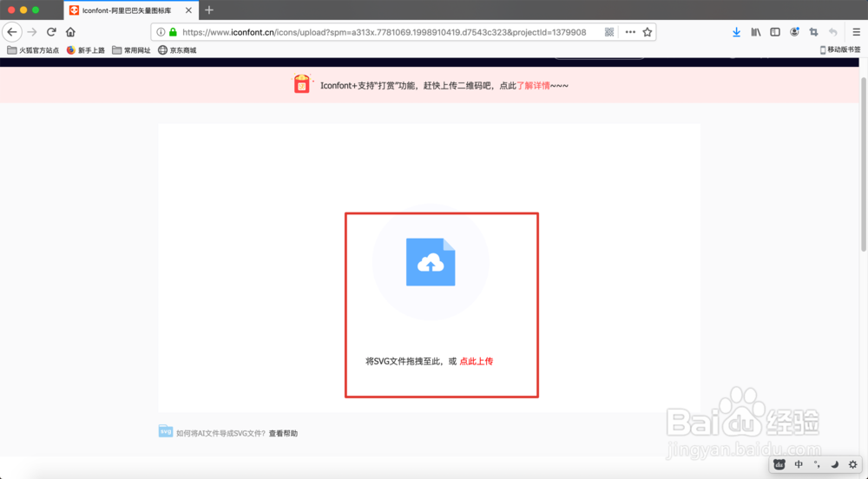Toggle the 中 Chinese input mode

(799, 464)
